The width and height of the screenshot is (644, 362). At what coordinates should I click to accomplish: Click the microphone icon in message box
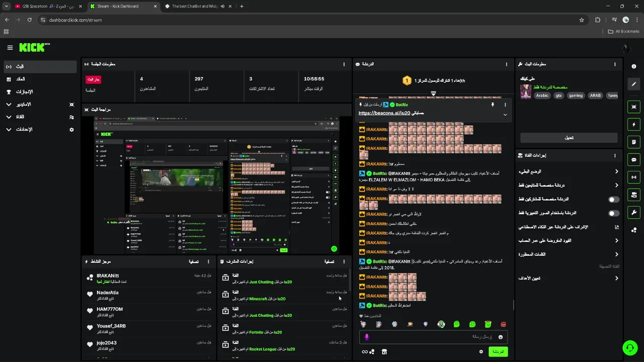pyautogui.click(x=366, y=337)
